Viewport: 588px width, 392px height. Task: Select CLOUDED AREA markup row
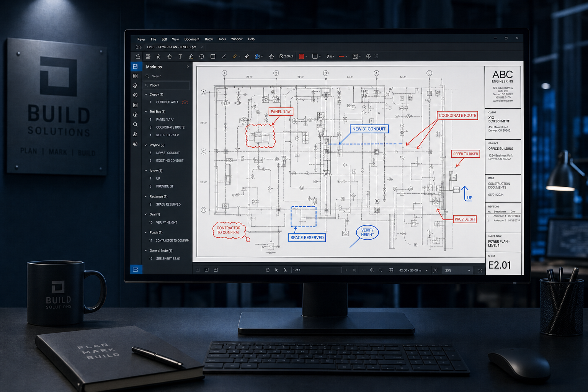click(x=168, y=102)
